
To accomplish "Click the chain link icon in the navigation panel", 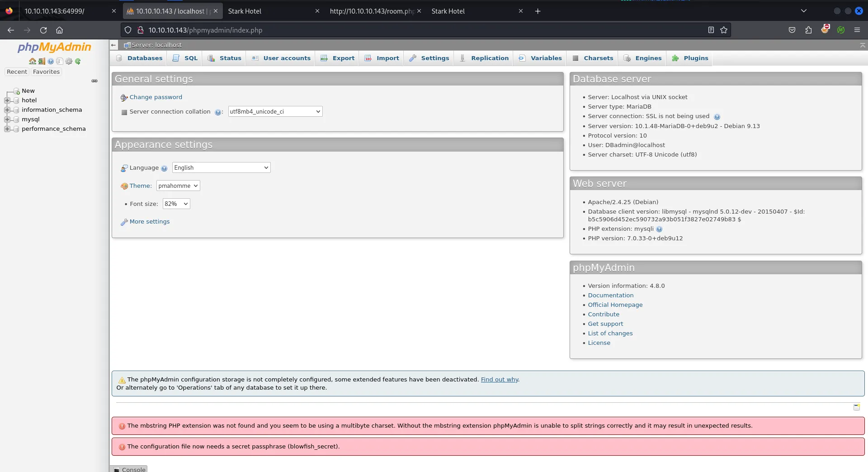I will tap(94, 81).
